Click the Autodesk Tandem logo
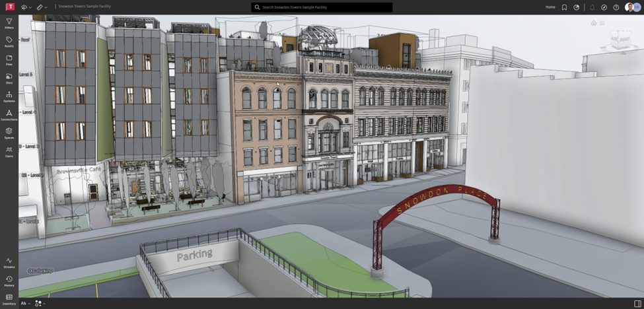This screenshot has width=644, height=309. (10, 7)
